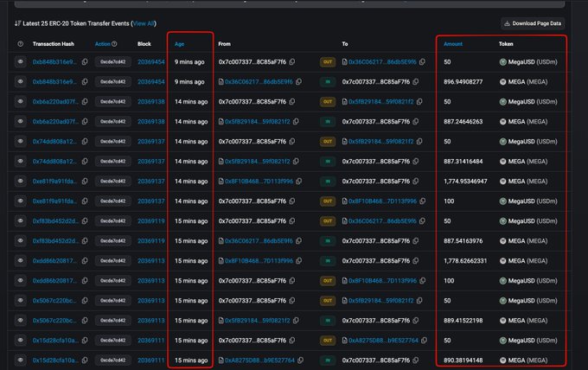
Task: Open eye preview in the 1,778.62662331 row
Action: click(x=20, y=260)
